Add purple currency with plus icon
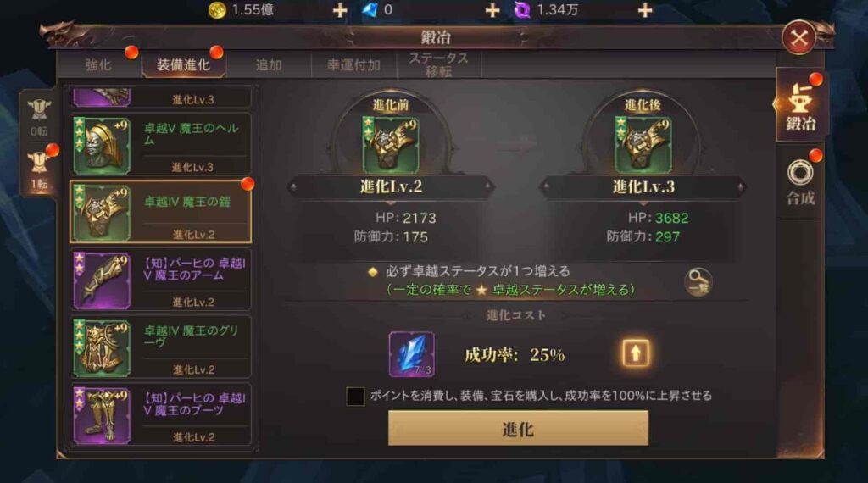Image resolution: width=868 pixels, height=483 pixels. click(x=645, y=10)
